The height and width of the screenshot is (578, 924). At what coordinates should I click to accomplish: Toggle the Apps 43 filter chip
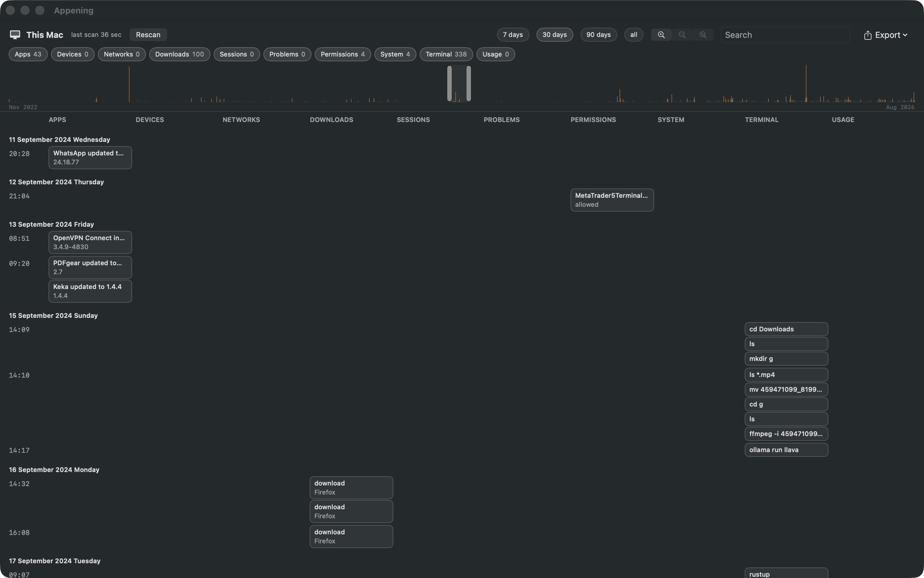pyautogui.click(x=28, y=54)
